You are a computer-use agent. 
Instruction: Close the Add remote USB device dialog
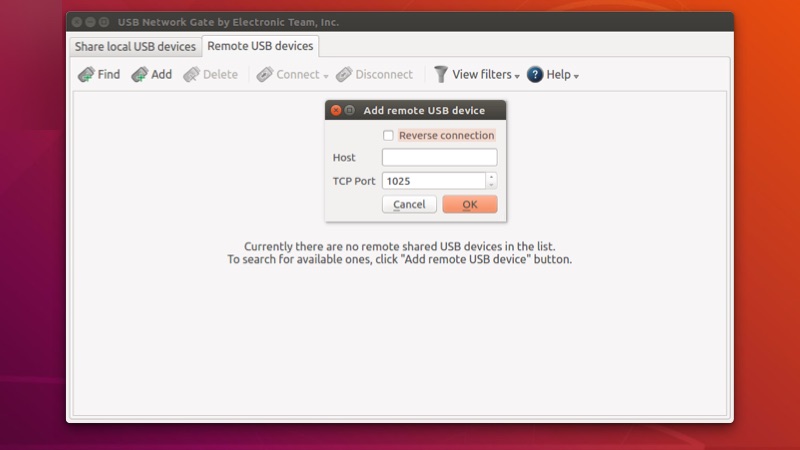point(336,110)
